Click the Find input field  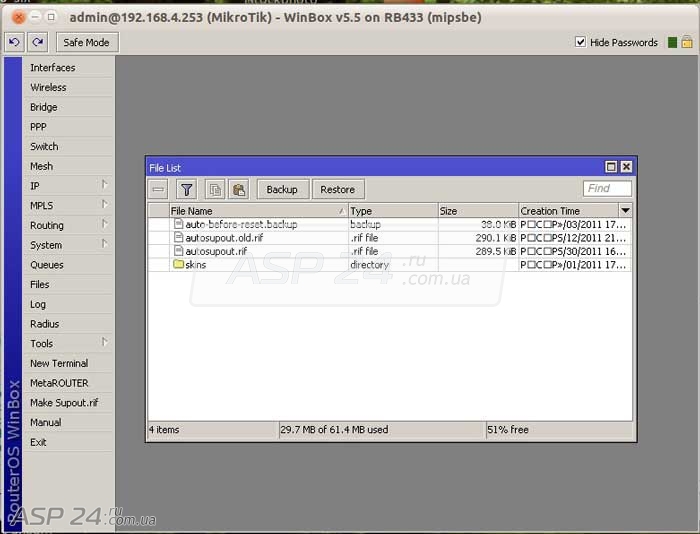[x=607, y=188]
